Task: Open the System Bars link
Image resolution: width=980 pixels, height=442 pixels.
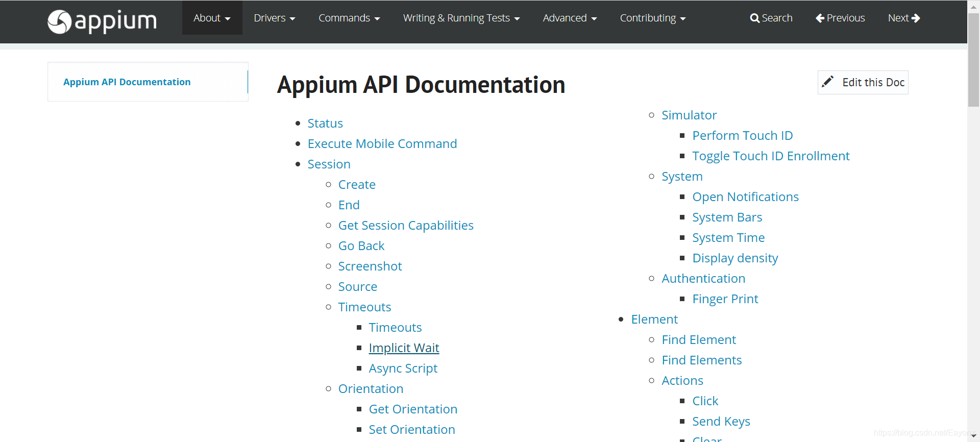Action: click(x=727, y=217)
